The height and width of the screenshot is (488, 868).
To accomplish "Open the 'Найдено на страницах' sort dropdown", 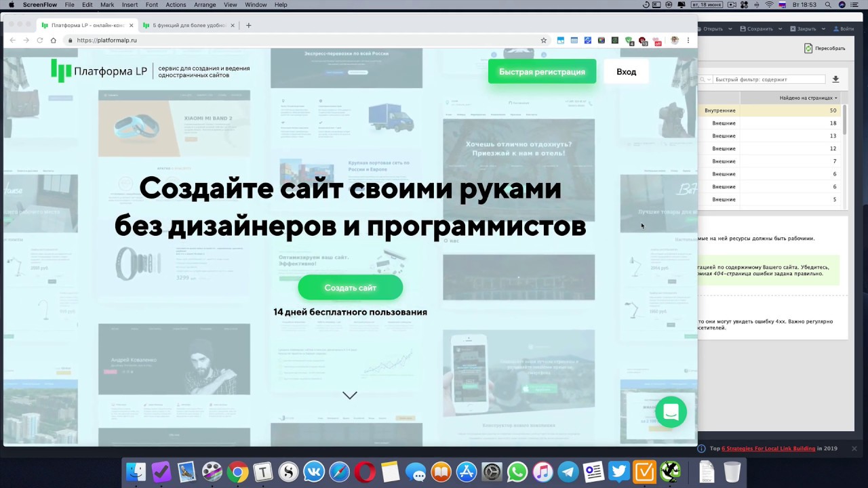I will [x=808, y=98].
